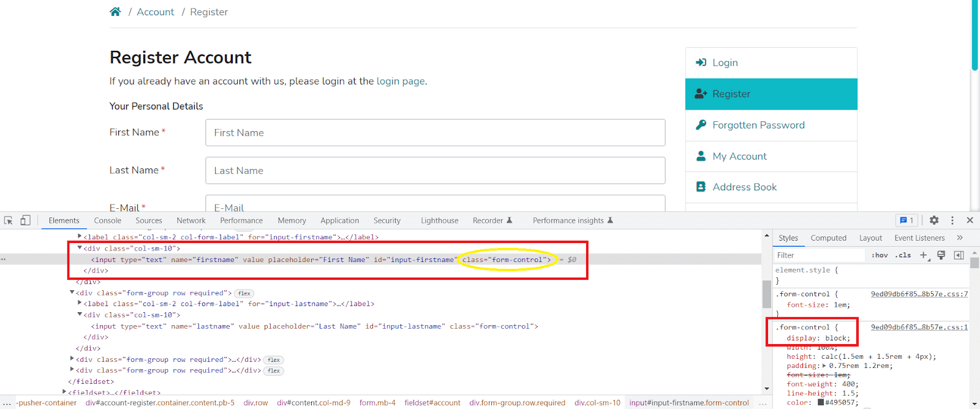980x409 pixels.
Task: Toggle the computed styles sidebar icon
Action: (959, 255)
